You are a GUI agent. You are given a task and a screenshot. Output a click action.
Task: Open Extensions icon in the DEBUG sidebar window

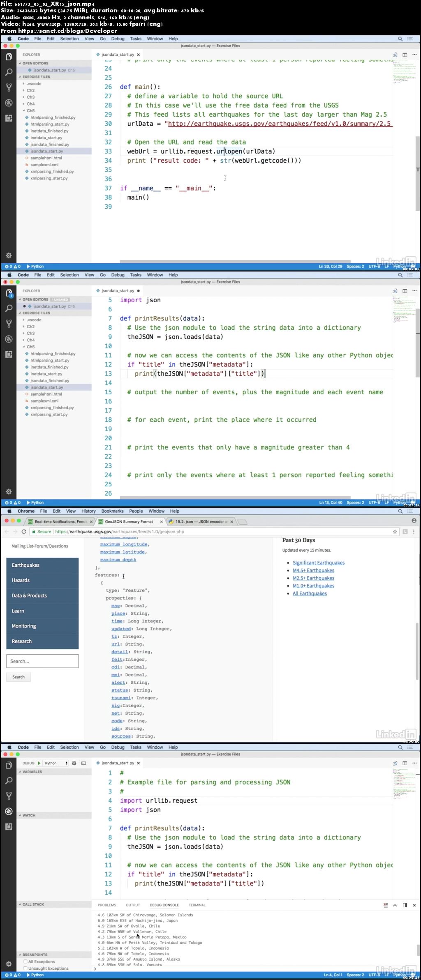pos(9,826)
